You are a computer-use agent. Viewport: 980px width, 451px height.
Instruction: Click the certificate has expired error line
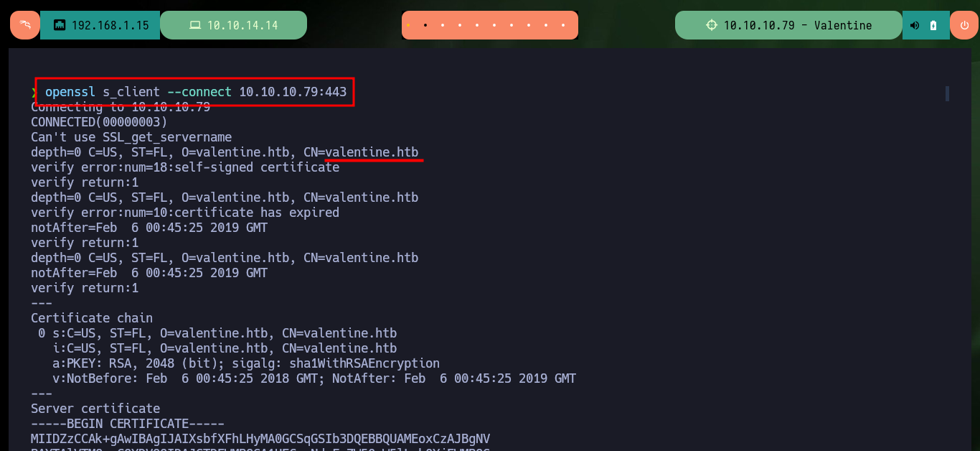click(x=185, y=213)
